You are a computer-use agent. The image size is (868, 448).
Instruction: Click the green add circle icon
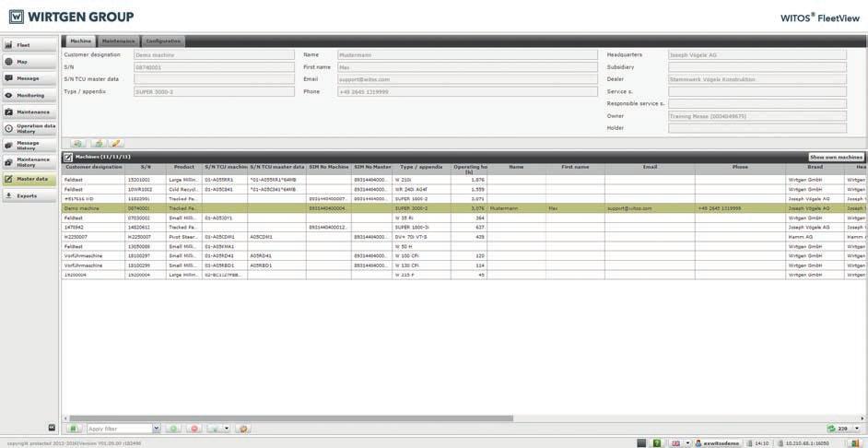click(x=173, y=429)
